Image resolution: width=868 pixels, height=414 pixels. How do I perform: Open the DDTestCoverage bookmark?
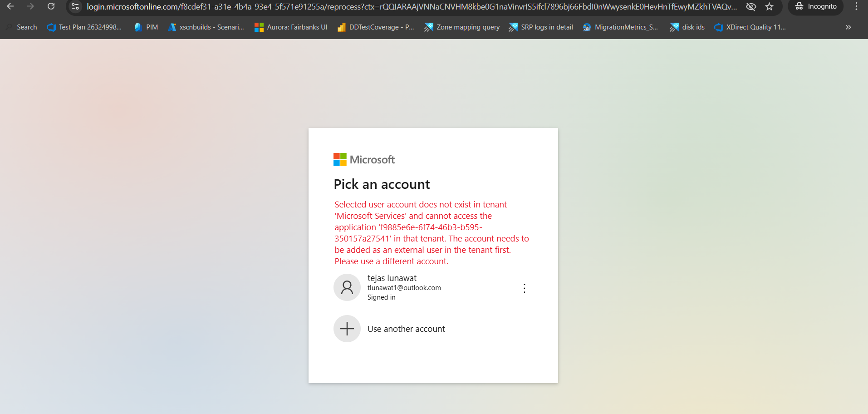376,27
